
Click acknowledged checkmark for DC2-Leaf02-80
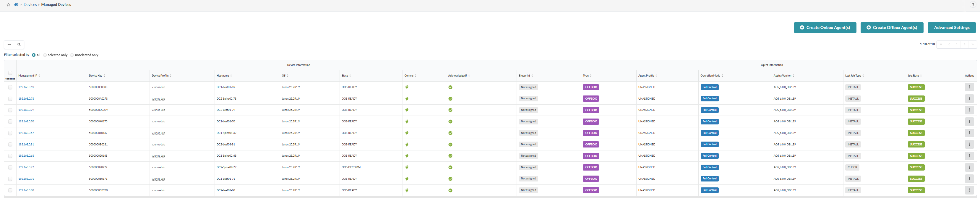pyautogui.click(x=450, y=190)
